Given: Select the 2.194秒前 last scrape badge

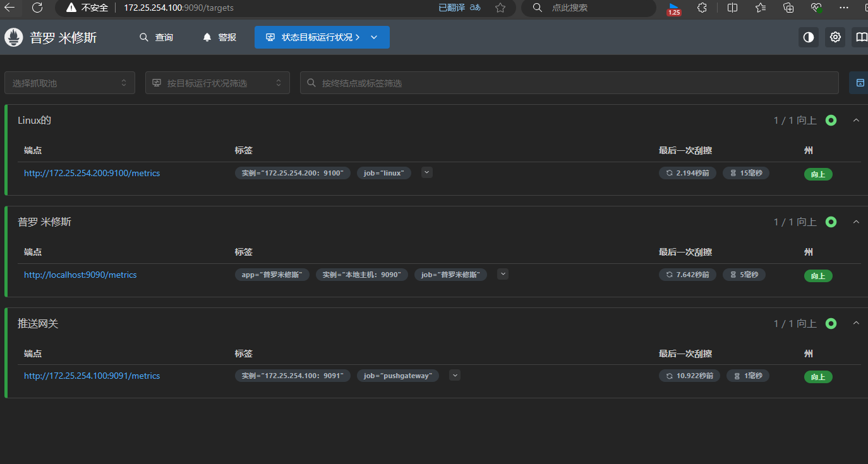Looking at the screenshot, I should 687,173.
